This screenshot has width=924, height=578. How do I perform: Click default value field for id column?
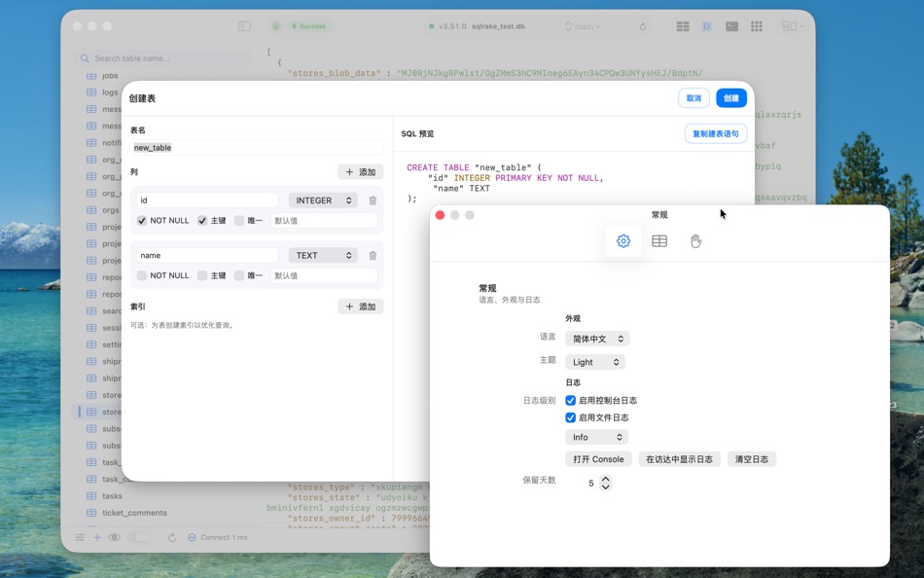[x=324, y=221]
